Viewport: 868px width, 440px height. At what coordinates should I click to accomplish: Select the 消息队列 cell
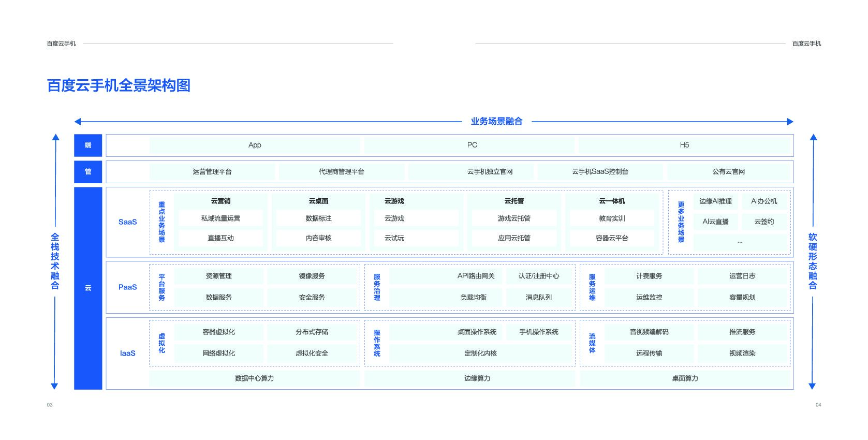tap(539, 297)
